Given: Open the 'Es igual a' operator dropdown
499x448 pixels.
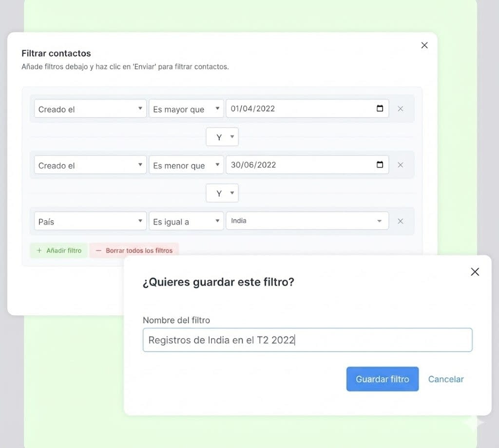Looking at the screenshot, I should tap(186, 221).
